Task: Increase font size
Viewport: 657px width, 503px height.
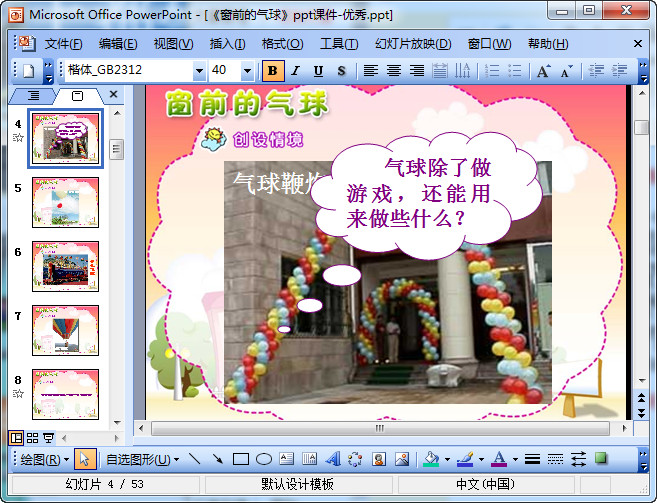Action: tap(543, 70)
